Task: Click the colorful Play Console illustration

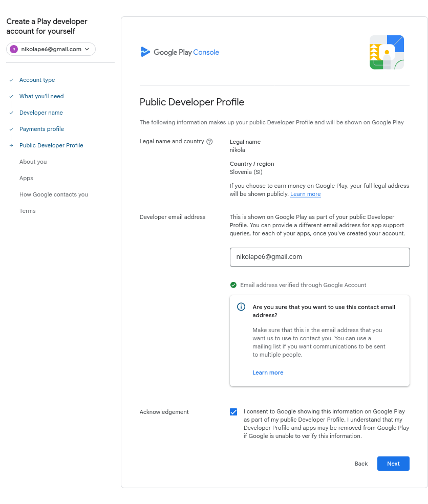Action: pyautogui.click(x=387, y=52)
